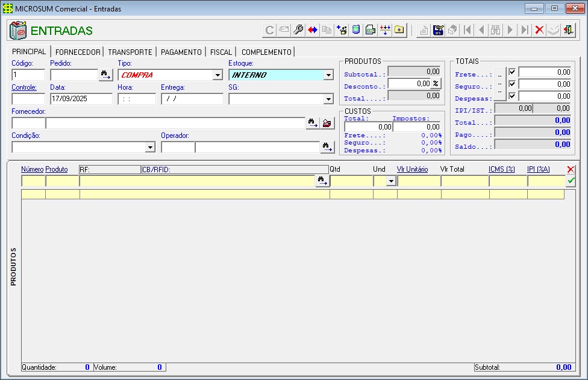Click the red and blue arrows icon
The width and height of the screenshot is (588, 380).
click(313, 30)
